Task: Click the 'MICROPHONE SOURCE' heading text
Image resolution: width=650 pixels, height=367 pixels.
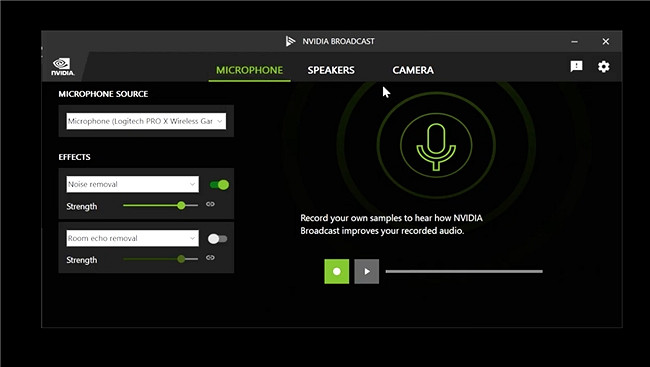Action: [103, 94]
